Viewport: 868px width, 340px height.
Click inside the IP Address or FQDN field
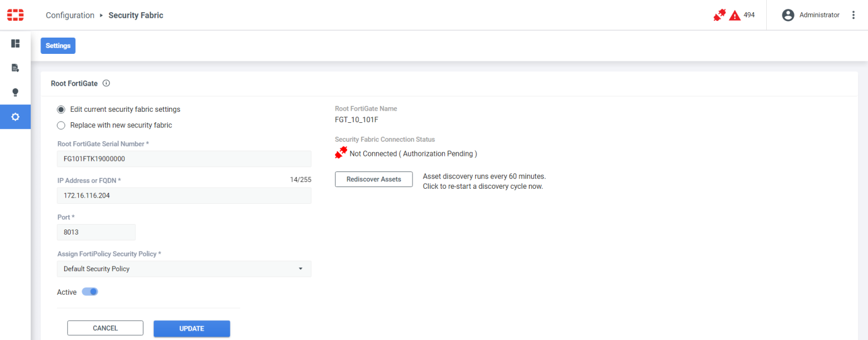pyautogui.click(x=183, y=195)
